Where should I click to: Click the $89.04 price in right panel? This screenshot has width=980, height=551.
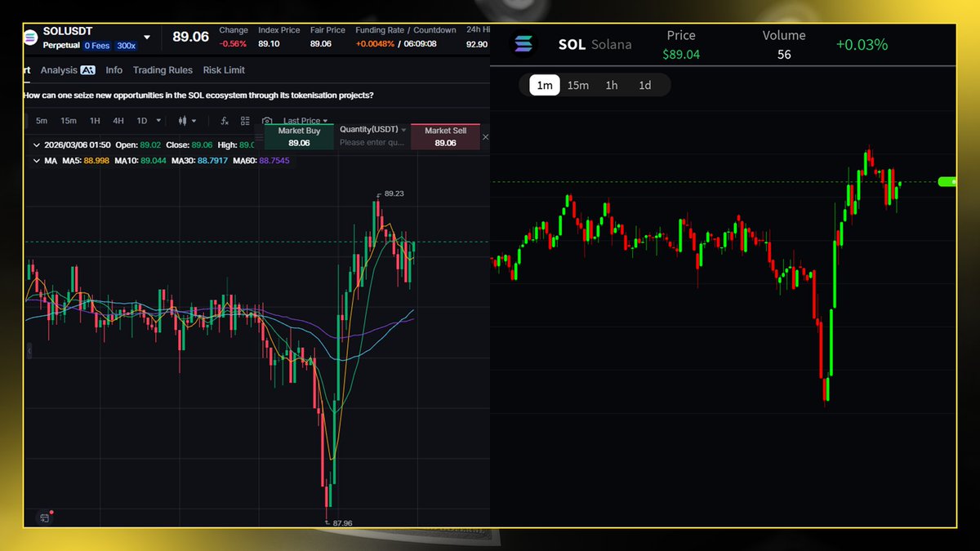point(681,55)
